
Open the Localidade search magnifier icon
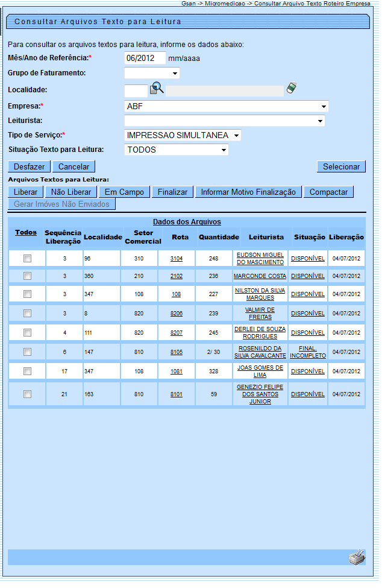pos(157,89)
